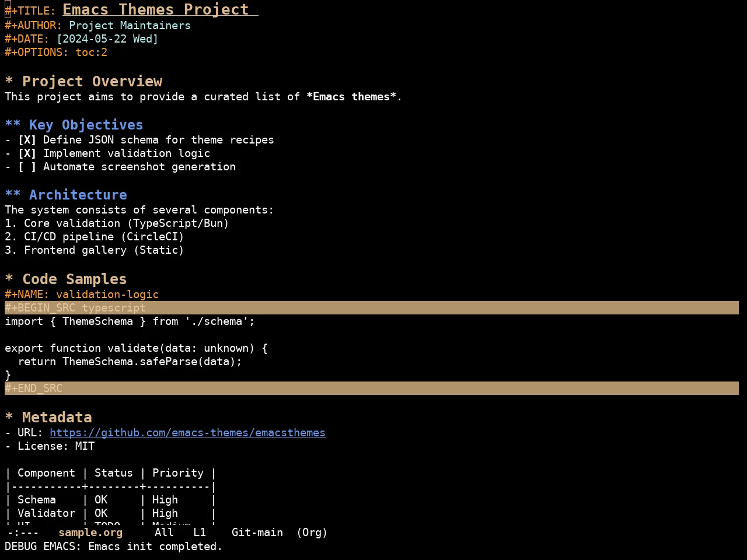Click the Priority column header in table
The image size is (747, 560).
point(178,473)
